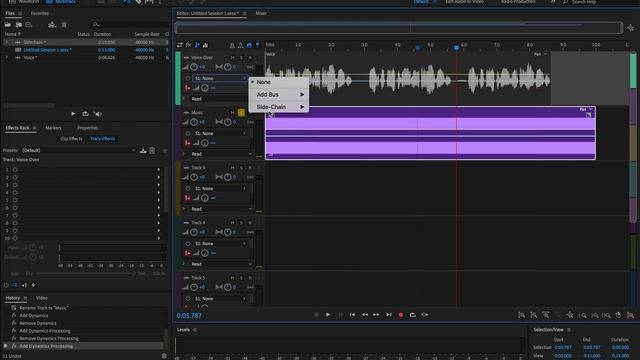Click the new file icon in Files panel

[x=29, y=25]
